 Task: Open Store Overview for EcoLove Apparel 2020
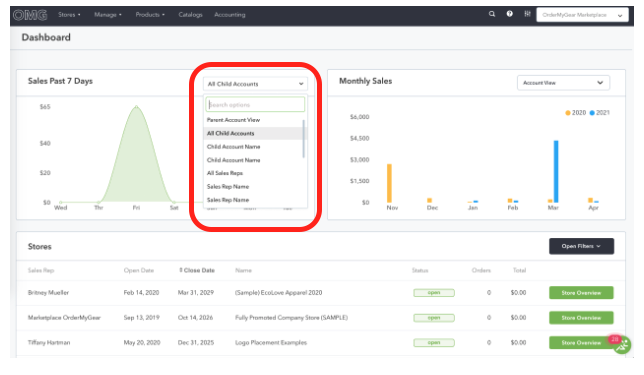(x=581, y=293)
